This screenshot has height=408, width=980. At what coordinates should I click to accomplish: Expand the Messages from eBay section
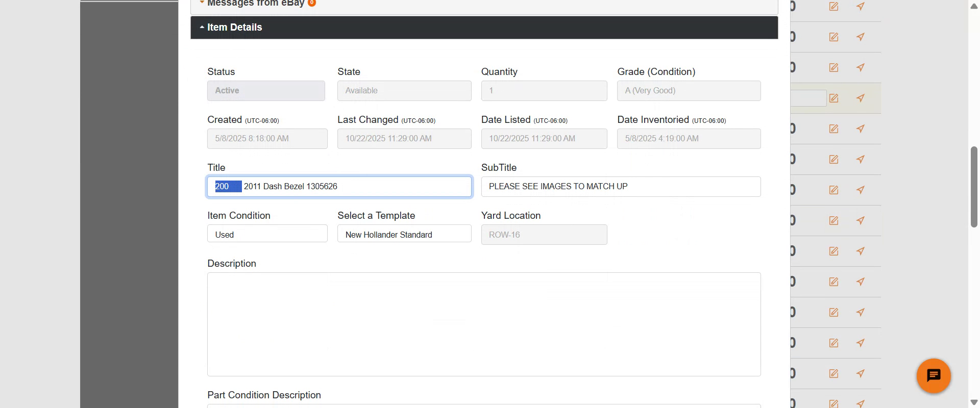pos(255,4)
